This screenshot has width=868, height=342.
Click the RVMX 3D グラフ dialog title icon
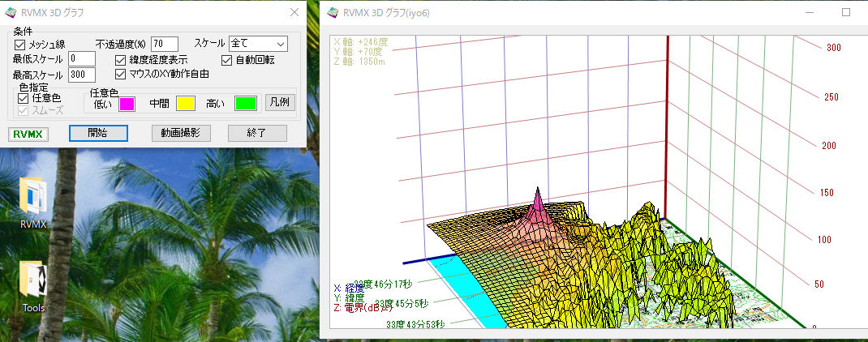pos(11,13)
